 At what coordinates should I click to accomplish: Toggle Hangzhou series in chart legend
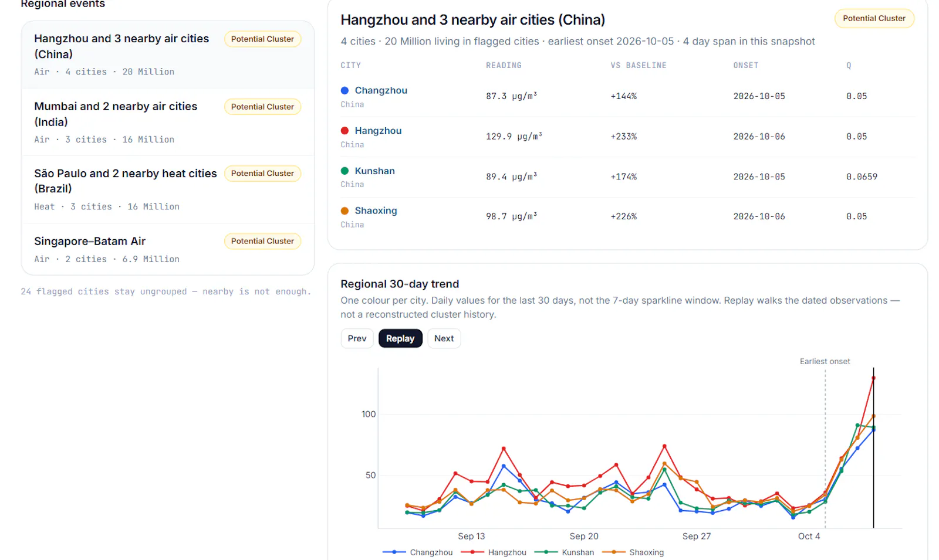pos(493,552)
